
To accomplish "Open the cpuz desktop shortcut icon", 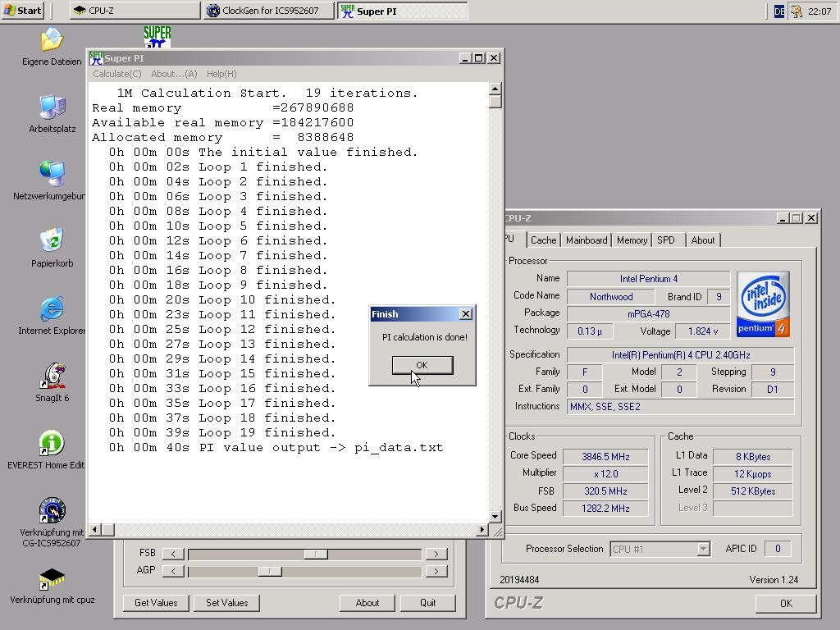I will 52,578.
